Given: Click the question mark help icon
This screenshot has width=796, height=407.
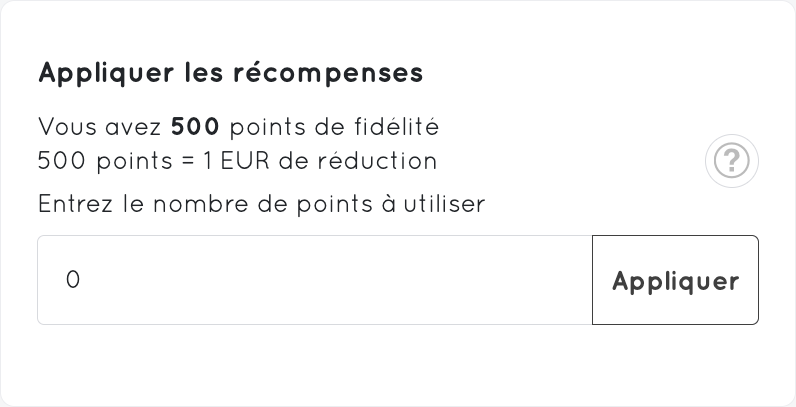Looking at the screenshot, I should pyautogui.click(x=732, y=160).
